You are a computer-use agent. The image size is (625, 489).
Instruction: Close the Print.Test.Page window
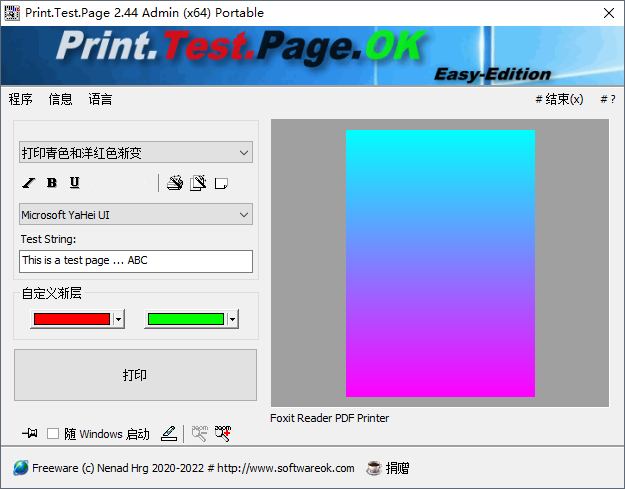[609, 13]
